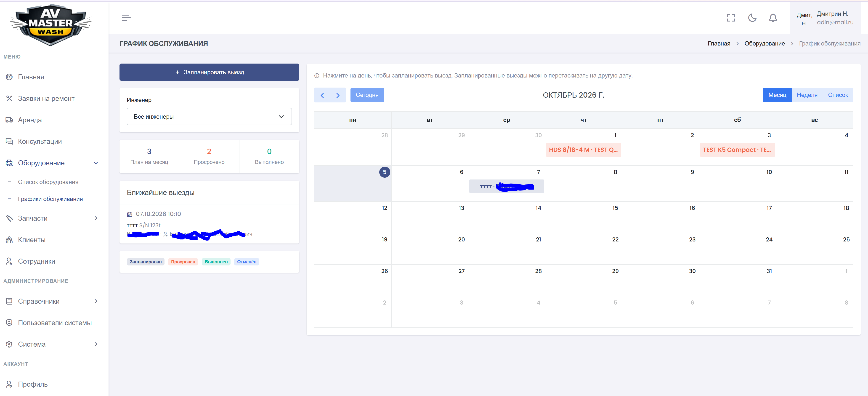Screen dimensions: 868x396
Task: Click the Просрочен legend badge
Action: coord(183,262)
